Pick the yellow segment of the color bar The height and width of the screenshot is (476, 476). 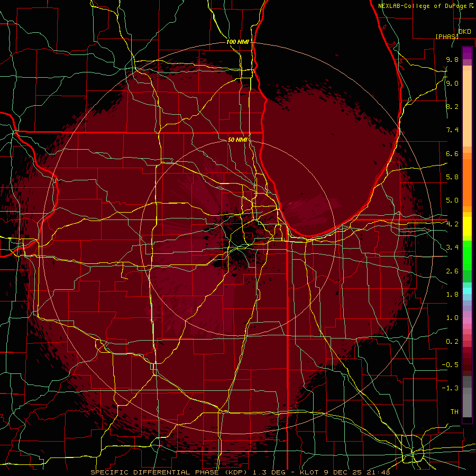click(467, 226)
